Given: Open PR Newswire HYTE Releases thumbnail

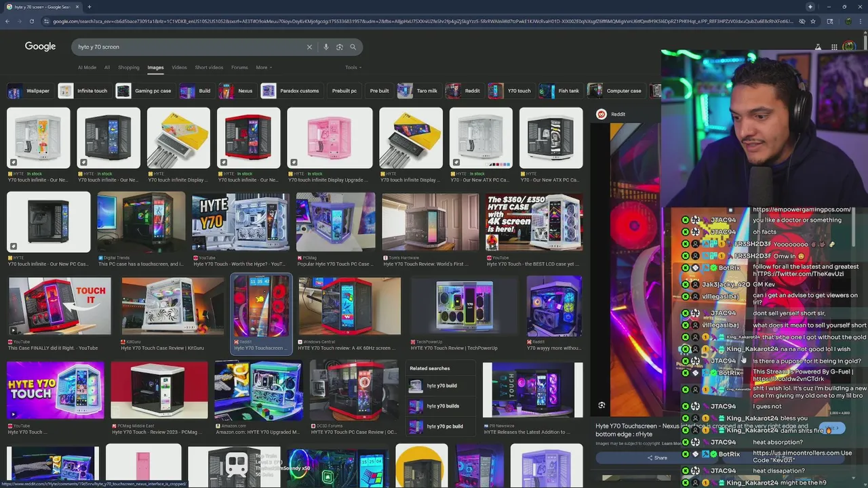Looking at the screenshot, I should (x=532, y=390).
